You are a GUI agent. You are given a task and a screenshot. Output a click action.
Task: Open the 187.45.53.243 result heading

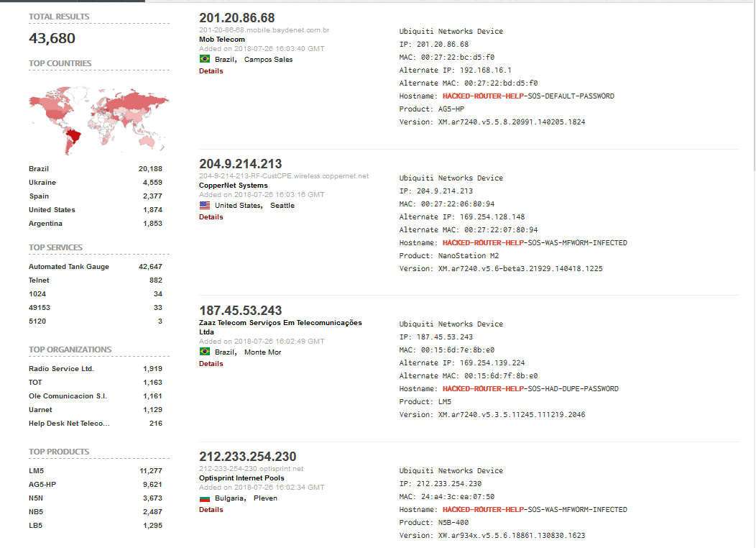241,311
